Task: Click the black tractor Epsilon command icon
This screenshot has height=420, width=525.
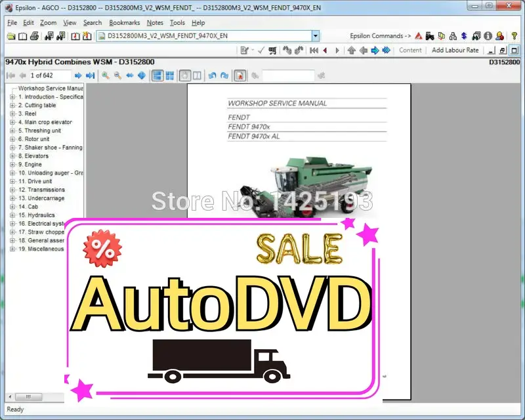Action: (430, 36)
